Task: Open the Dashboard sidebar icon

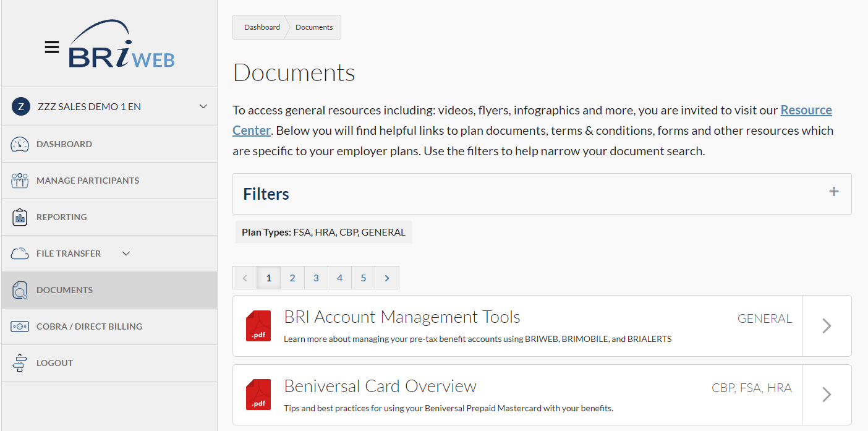Action: tap(20, 143)
